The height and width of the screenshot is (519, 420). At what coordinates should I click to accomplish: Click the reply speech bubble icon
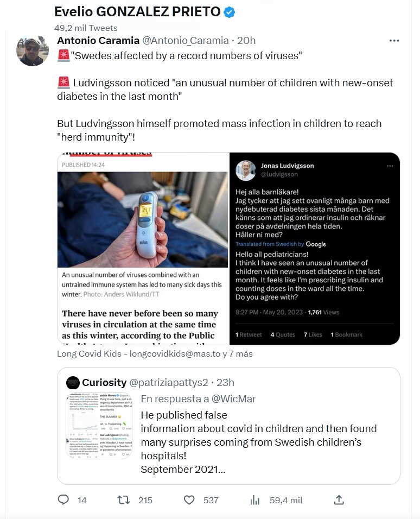tap(63, 499)
